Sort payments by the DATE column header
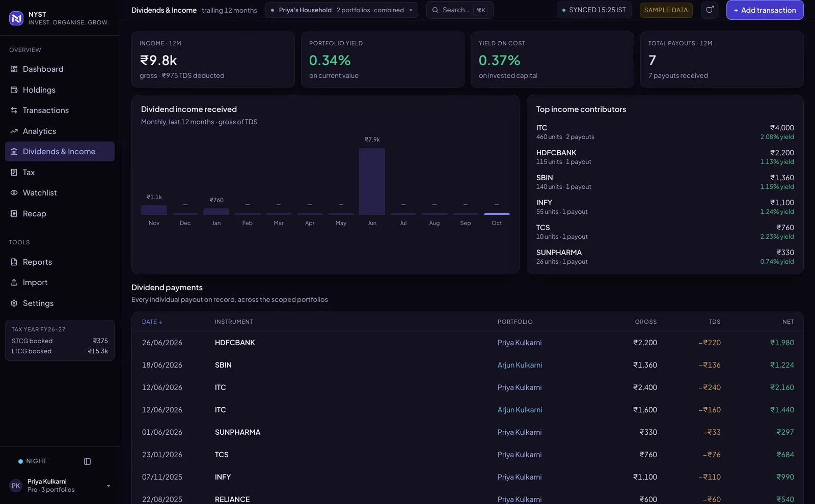 152,322
